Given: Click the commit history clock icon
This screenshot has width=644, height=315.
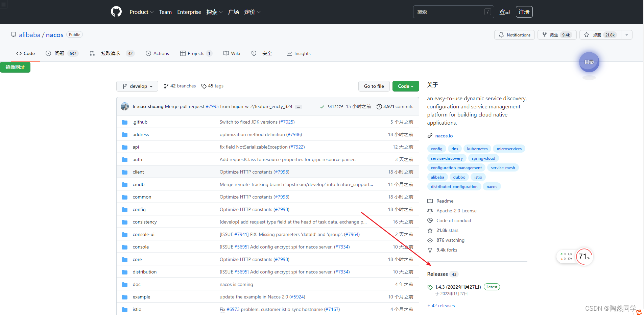Looking at the screenshot, I should coord(379,106).
